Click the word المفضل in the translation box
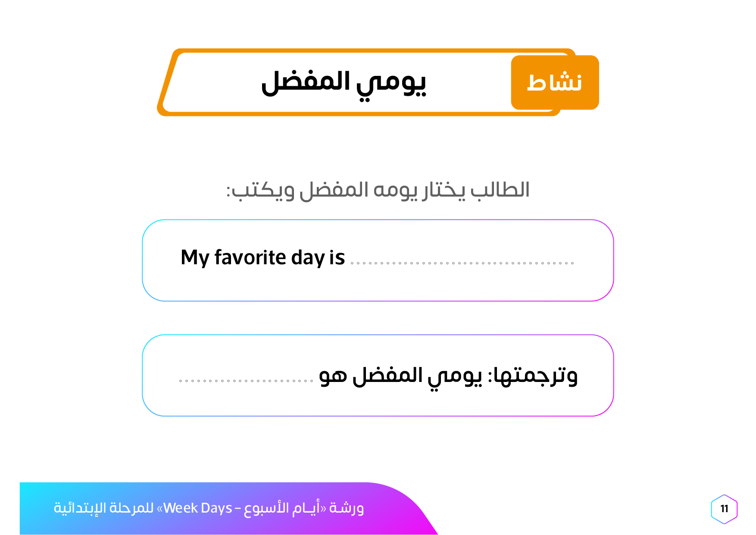Screen dimensions: 756x535 (387, 376)
